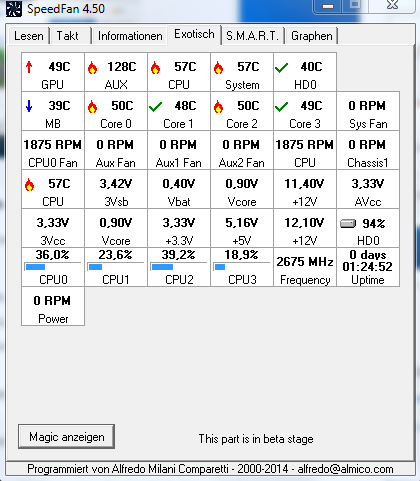Image resolution: width=420 pixels, height=481 pixels.
Task: Click the flame icon in CPU cell above 3Vcc
Action: (x=29, y=185)
